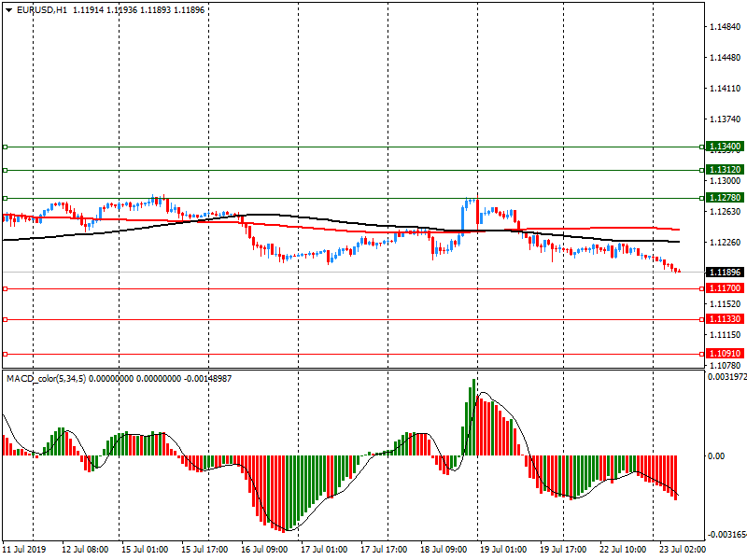Click the 12 Jul 08:00 time axis label
Viewport: 747px width, 560px height.
[85, 549]
